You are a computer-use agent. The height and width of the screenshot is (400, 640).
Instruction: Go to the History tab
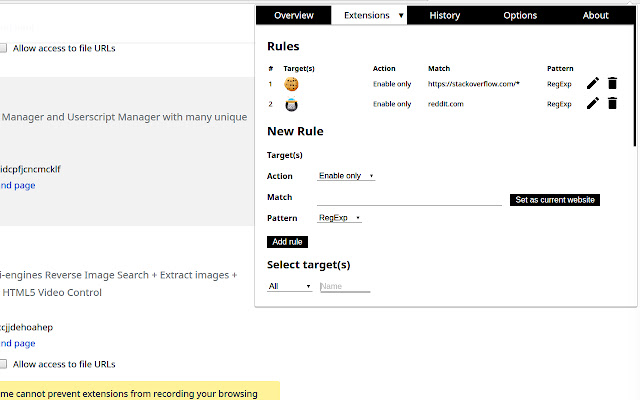(445, 15)
